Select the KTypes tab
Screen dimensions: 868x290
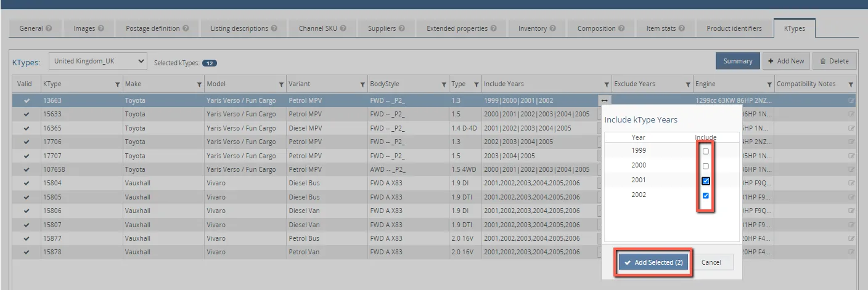click(x=794, y=28)
